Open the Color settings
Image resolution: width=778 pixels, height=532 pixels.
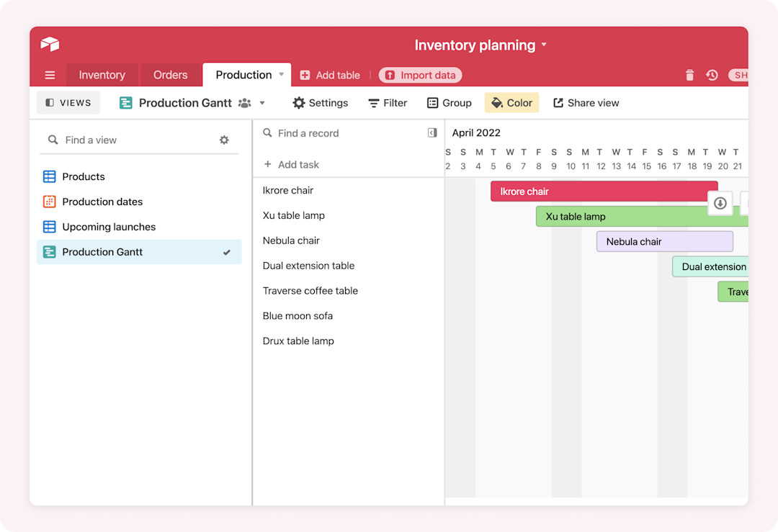(x=511, y=103)
